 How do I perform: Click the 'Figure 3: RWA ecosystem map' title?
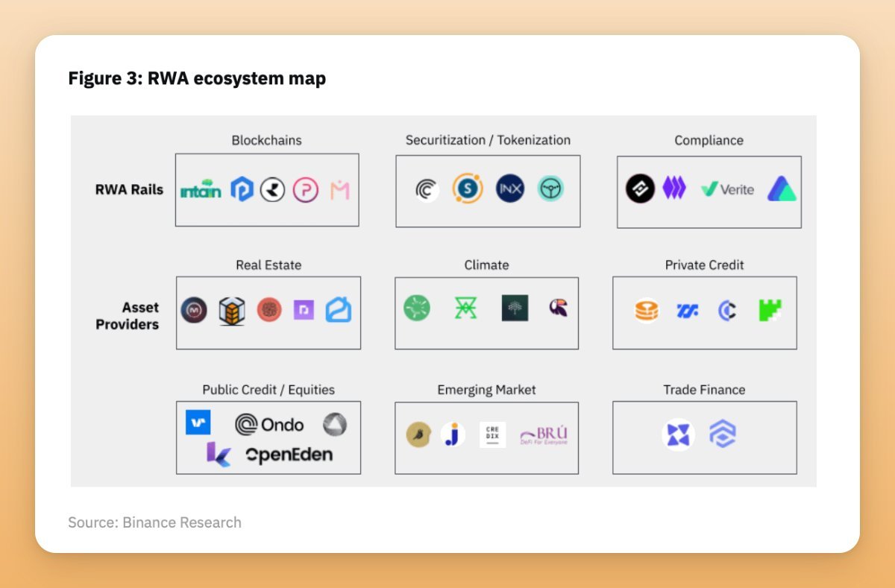[197, 78]
